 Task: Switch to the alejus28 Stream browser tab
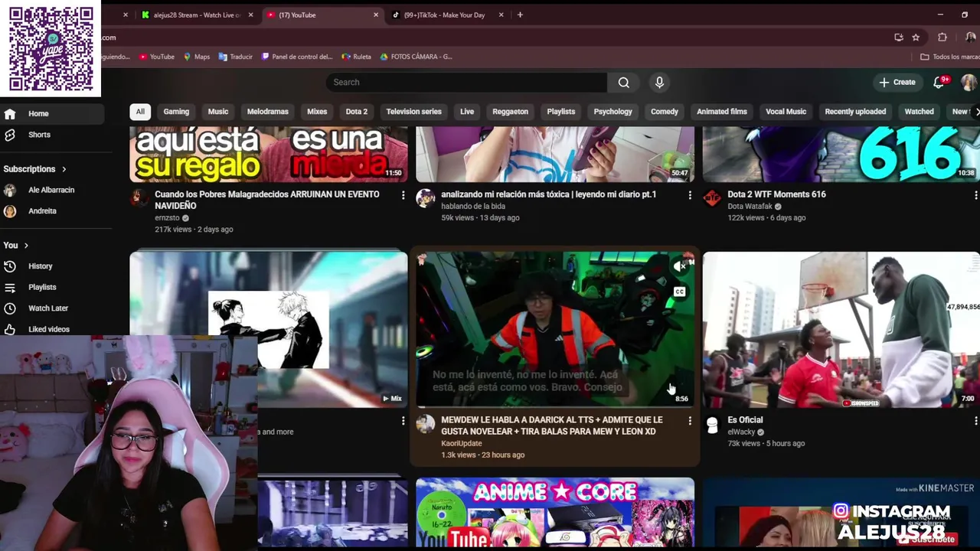tap(198, 15)
